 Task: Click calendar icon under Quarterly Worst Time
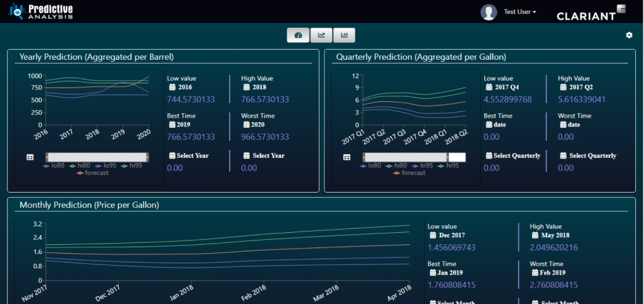click(563, 125)
